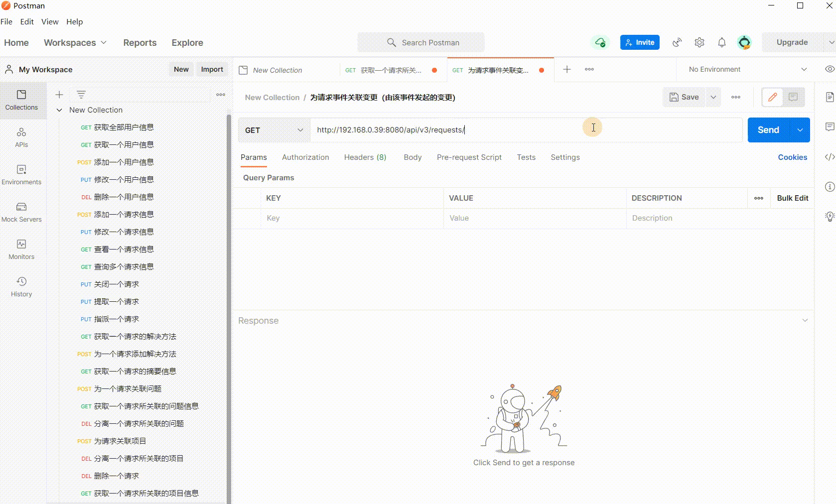The width and height of the screenshot is (836, 504).
Task: Open Mock Servers in the sidebar
Action: (x=21, y=212)
